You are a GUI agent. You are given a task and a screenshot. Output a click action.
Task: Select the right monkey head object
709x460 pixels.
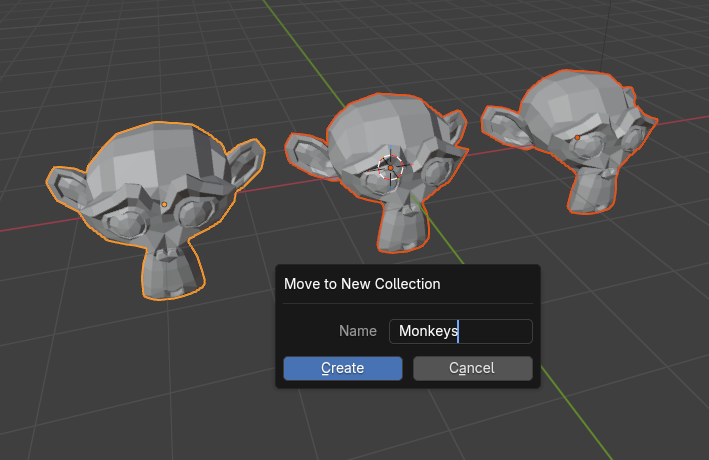click(570, 141)
